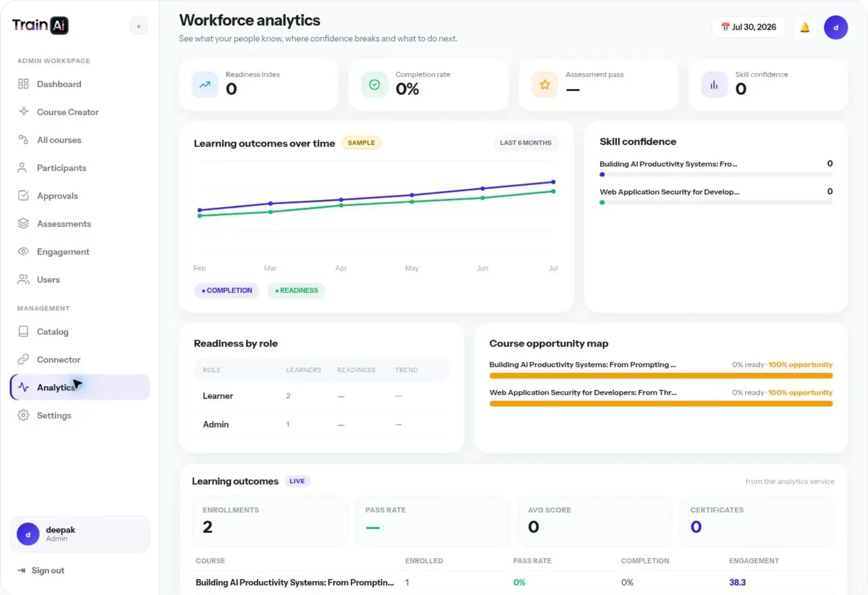Click the Users group icon
This screenshot has height=595, width=868.
pos(23,279)
